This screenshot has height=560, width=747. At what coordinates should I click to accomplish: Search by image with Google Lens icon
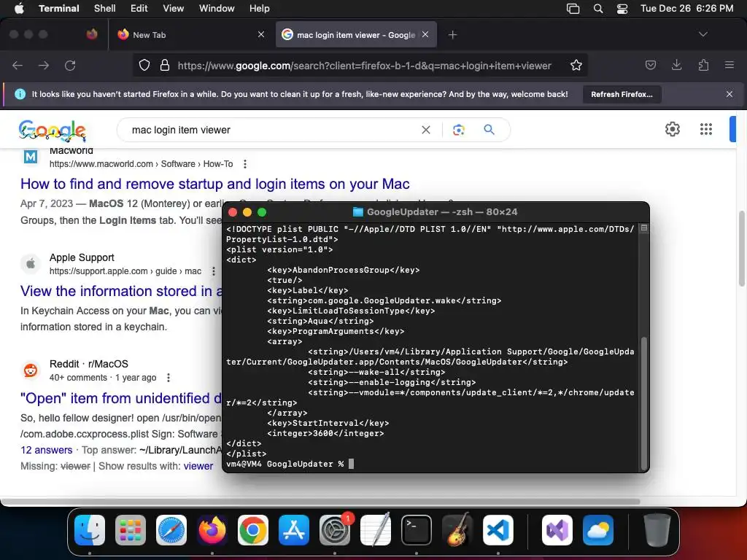point(458,130)
